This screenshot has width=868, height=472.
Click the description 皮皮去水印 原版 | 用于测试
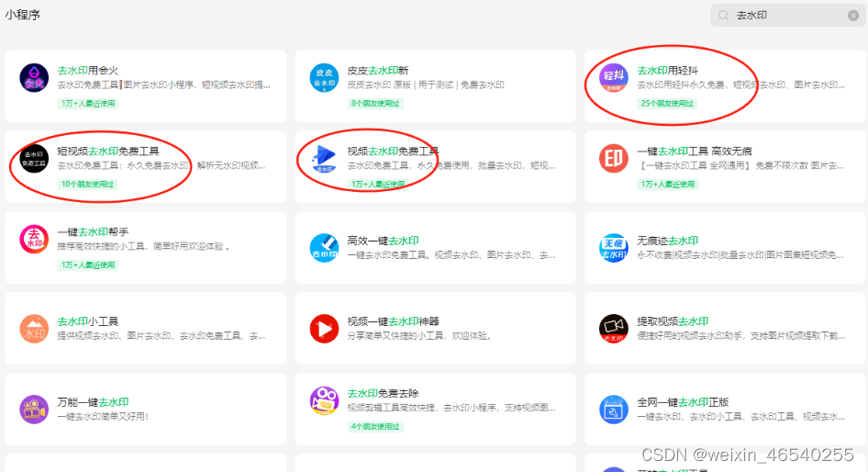pos(426,84)
